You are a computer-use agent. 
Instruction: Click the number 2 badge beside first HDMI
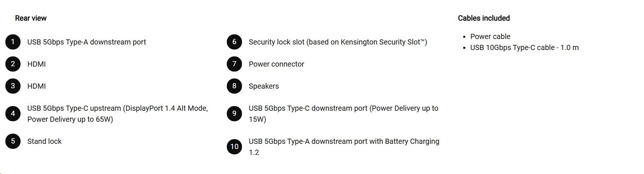click(13, 64)
